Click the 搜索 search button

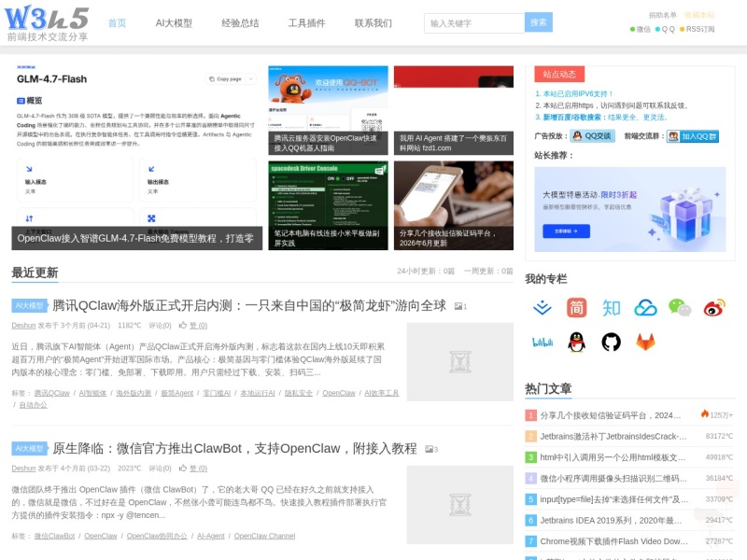(539, 22)
